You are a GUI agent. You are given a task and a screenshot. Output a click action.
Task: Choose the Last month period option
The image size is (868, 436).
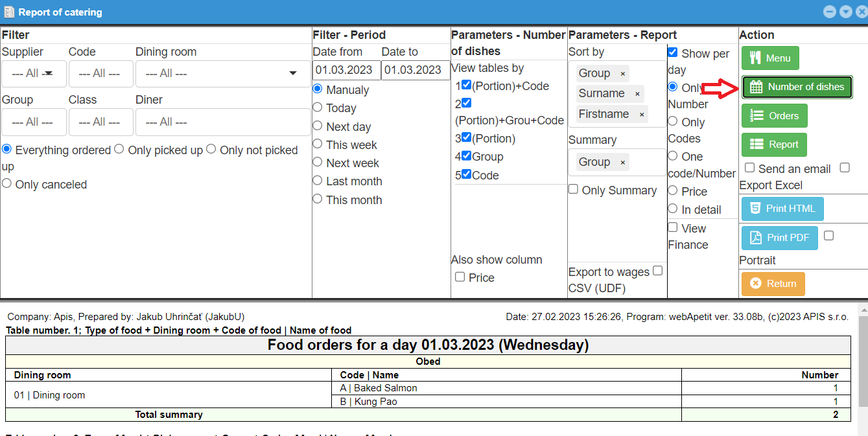click(318, 180)
